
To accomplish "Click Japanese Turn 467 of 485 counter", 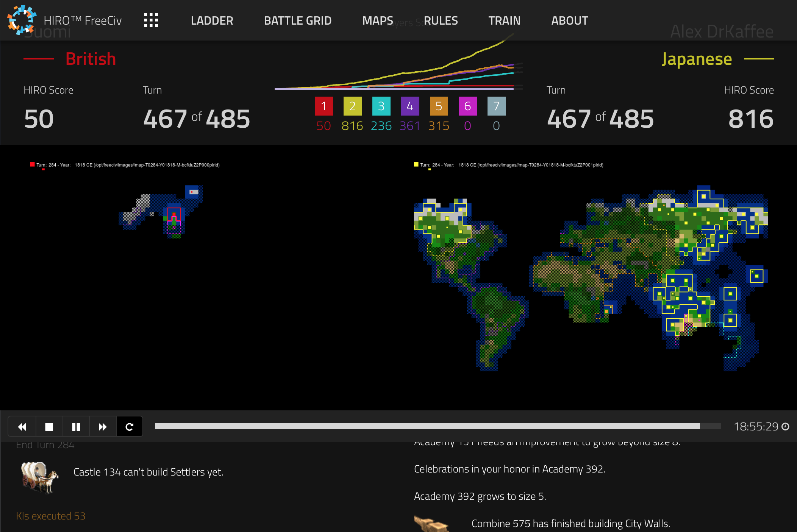I will click(x=600, y=119).
